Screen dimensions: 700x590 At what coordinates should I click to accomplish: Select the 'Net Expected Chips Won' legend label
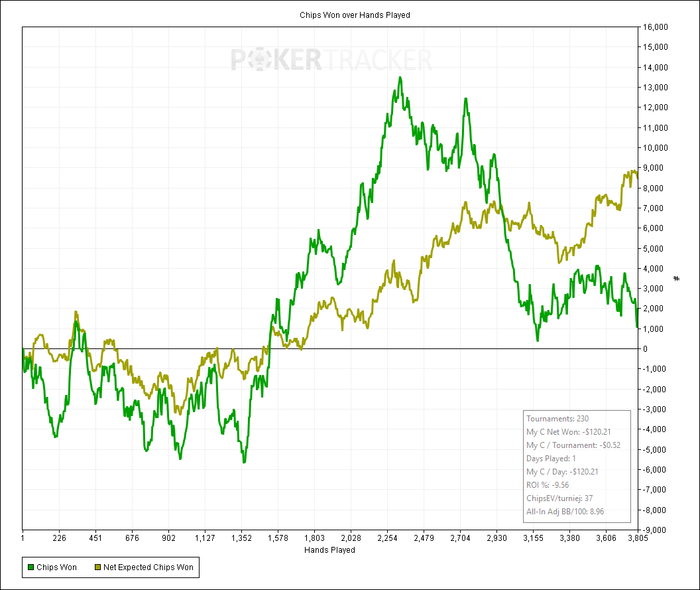point(148,567)
